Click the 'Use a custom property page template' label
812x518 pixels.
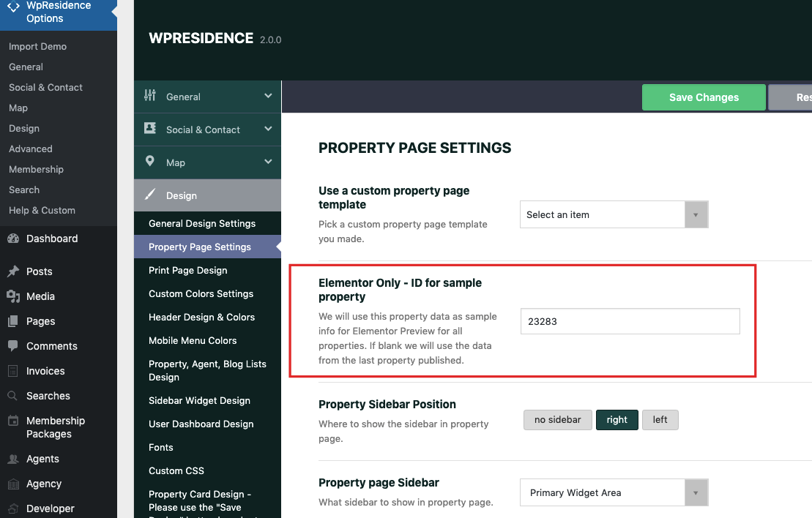[x=394, y=198]
